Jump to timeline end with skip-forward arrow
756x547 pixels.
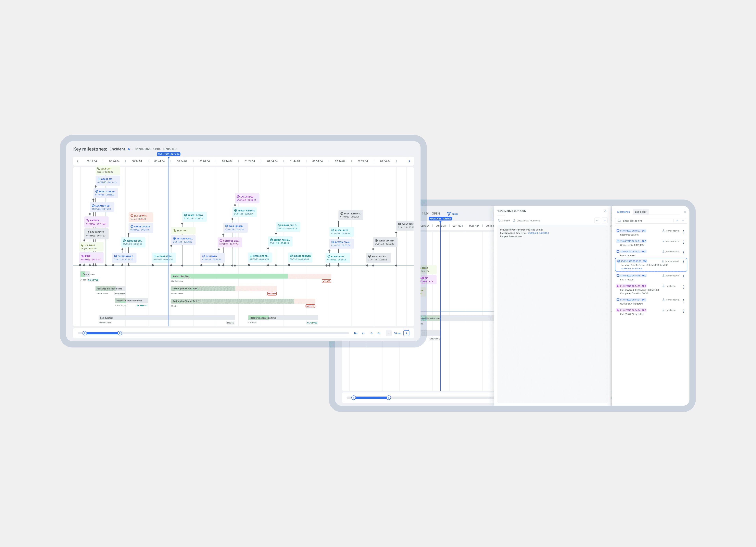378,333
